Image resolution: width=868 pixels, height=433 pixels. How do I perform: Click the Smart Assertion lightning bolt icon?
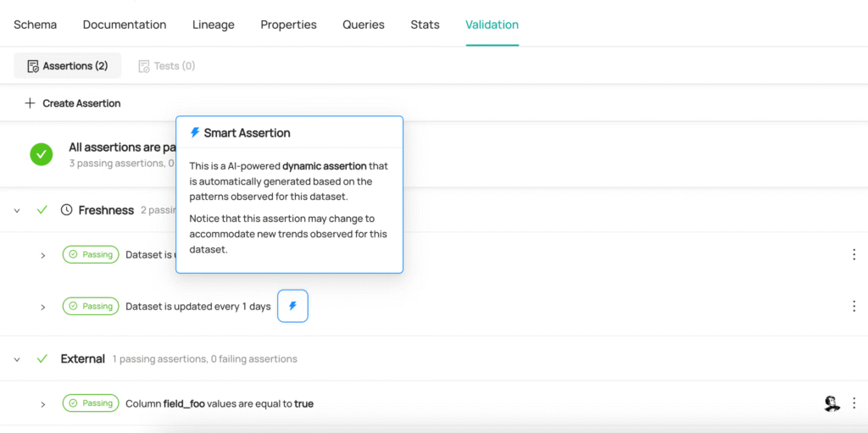tap(292, 306)
